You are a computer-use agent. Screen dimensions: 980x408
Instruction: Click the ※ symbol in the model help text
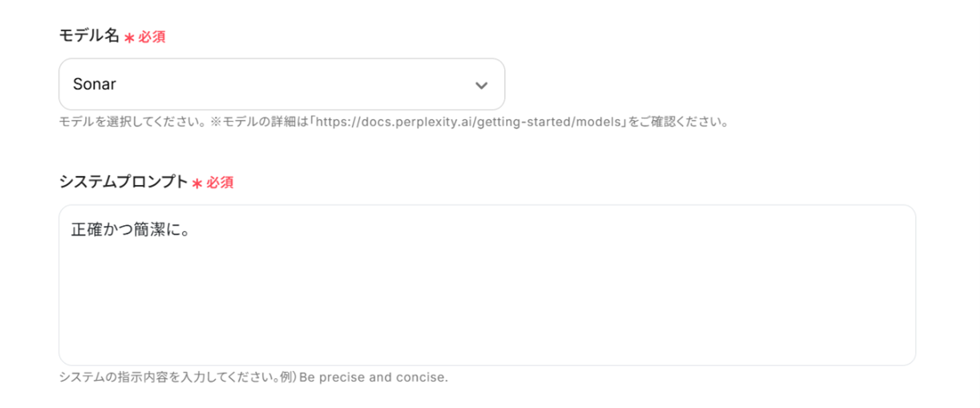point(216,122)
